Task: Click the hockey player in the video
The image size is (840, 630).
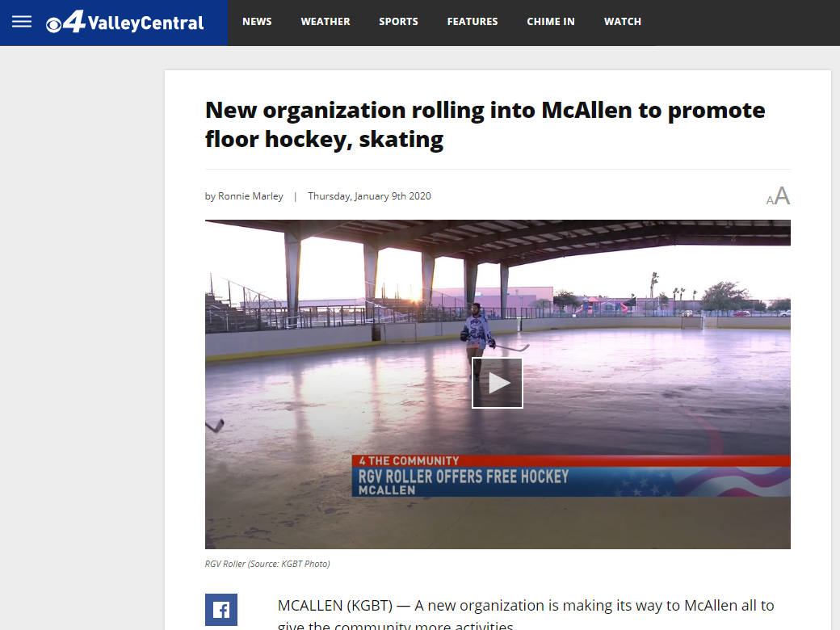Action: click(478, 341)
